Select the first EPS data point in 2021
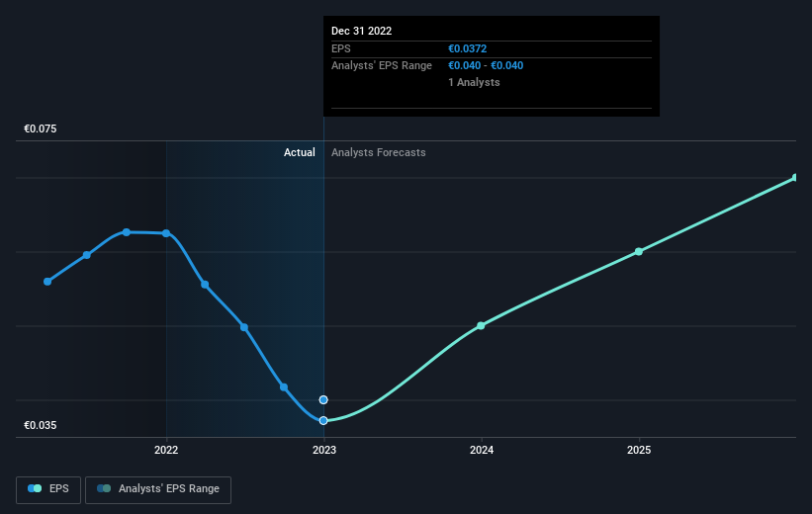Viewport: 812px width, 514px height. point(47,282)
